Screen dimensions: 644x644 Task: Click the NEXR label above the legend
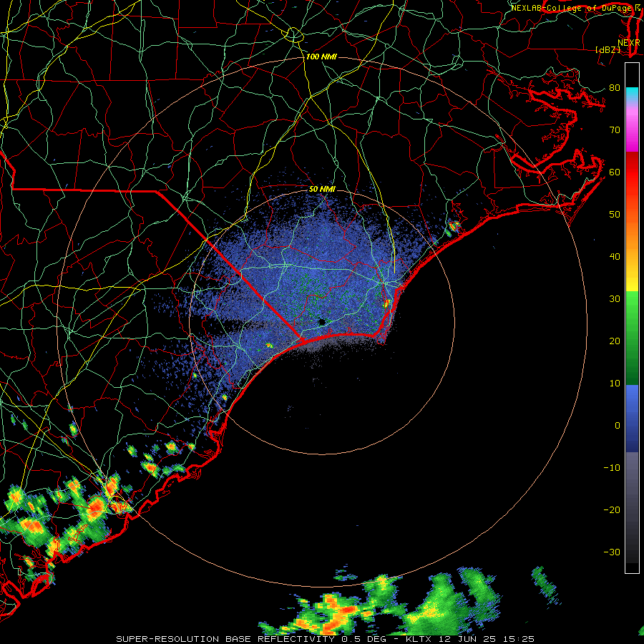coord(628,42)
